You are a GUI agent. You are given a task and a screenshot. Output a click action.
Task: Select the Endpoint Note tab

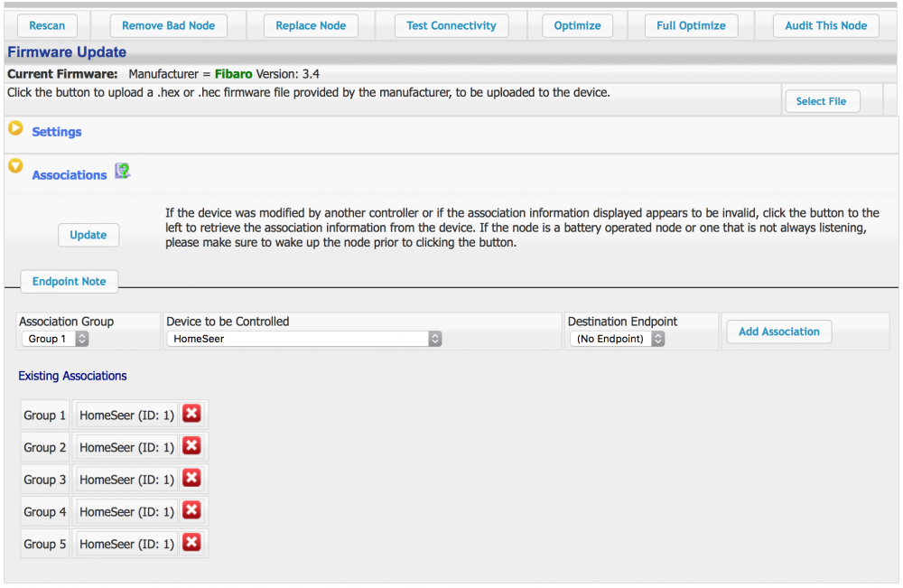coord(70,282)
